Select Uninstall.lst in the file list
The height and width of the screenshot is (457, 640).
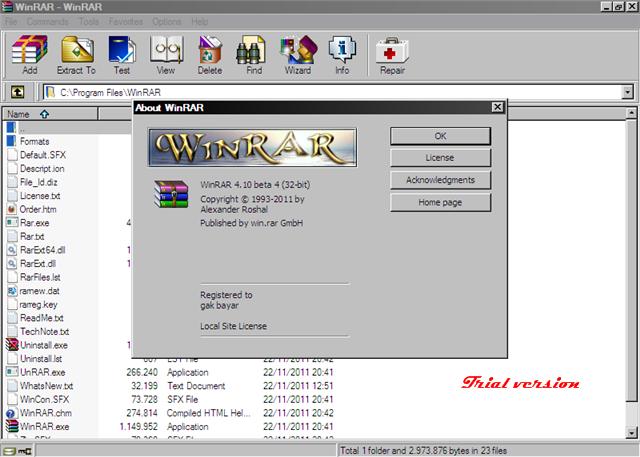[41, 359]
